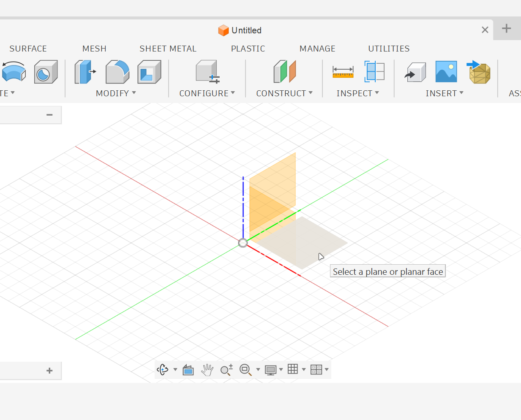This screenshot has height=420, width=521.
Task: Close the Untitled document tab
Action: (x=485, y=30)
